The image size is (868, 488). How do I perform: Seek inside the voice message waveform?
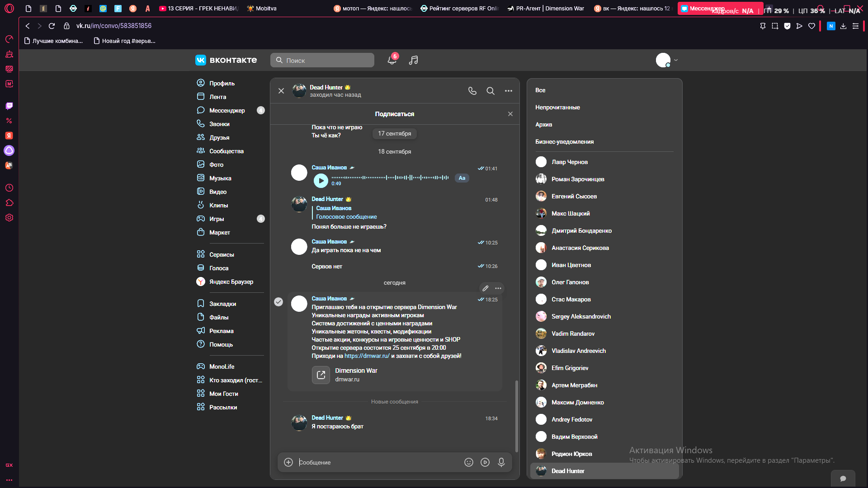pos(390,178)
